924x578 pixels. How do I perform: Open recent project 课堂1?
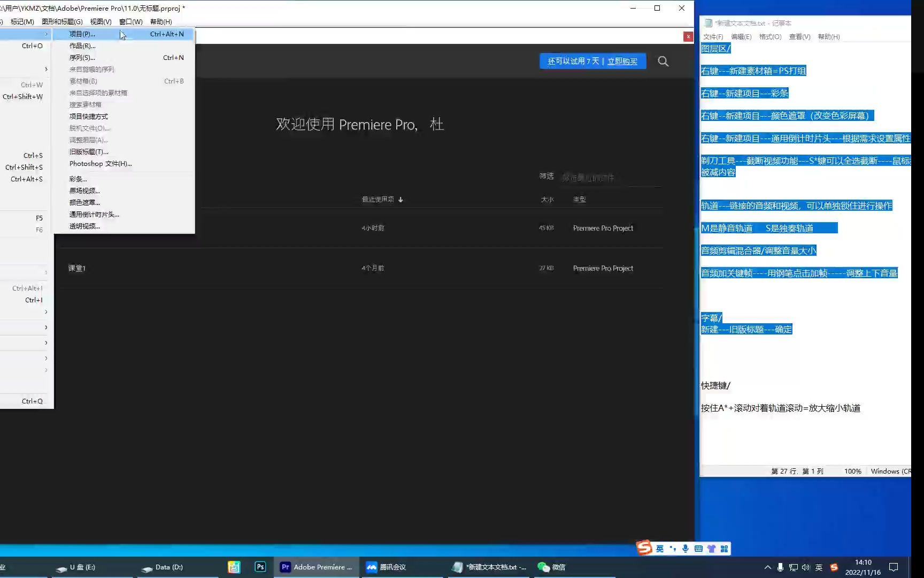click(77, 268)
